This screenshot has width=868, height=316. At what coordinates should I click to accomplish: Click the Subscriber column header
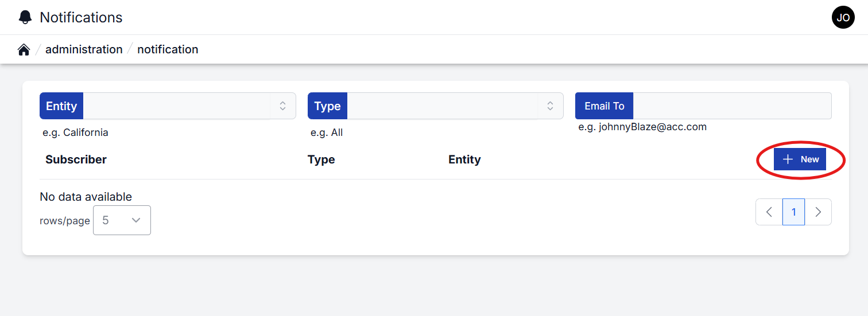pos(76,159)
